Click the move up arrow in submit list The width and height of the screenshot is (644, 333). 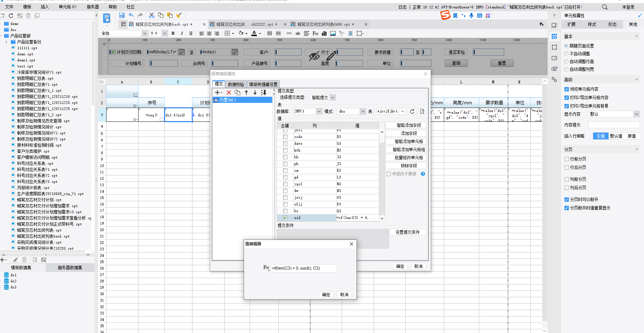point(246,92)
